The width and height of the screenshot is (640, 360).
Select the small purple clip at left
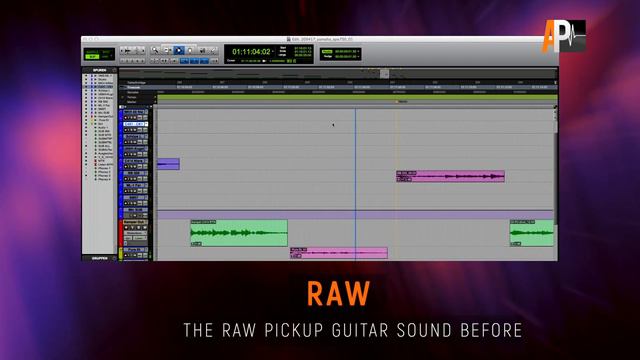(x=168, y=164)
